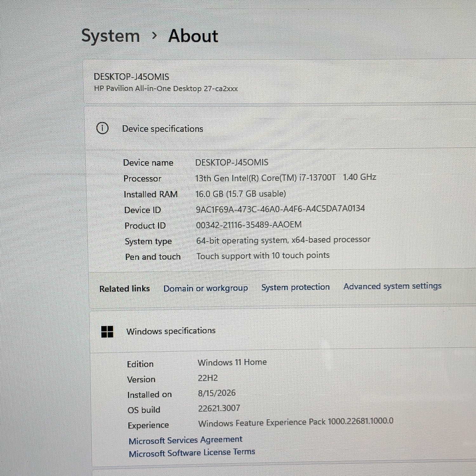
Task: Open the System protection link
Action: pos(295,287)
